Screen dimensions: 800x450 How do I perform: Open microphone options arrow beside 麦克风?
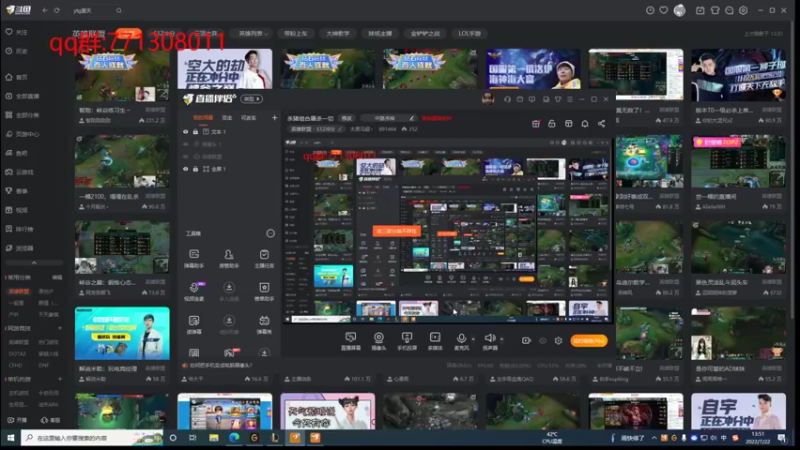pyautogui.click(x=473, y=339)
